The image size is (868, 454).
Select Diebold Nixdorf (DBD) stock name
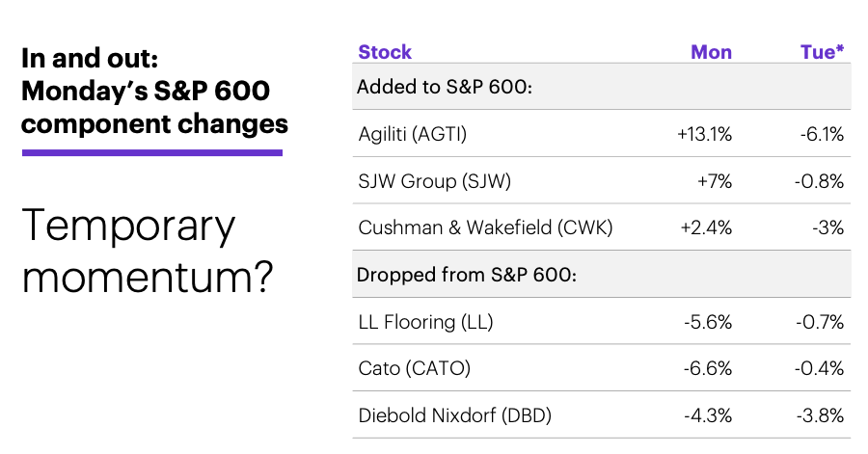455,415
